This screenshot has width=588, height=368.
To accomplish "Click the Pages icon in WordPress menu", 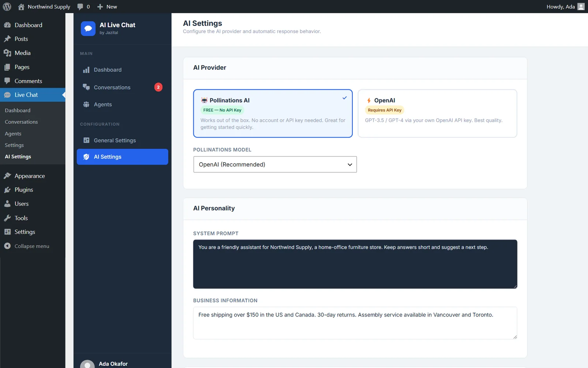I will [x=7, y=67].
